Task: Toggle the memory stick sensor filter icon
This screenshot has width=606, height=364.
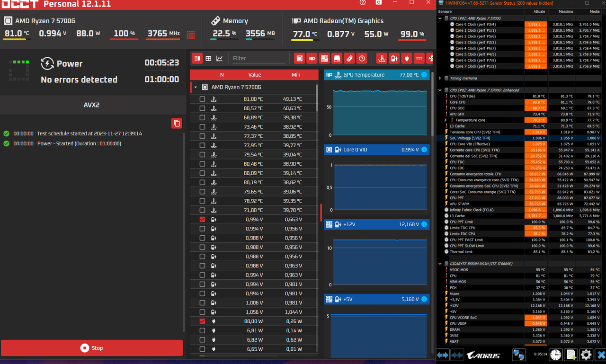Action: tap(349, 59)
